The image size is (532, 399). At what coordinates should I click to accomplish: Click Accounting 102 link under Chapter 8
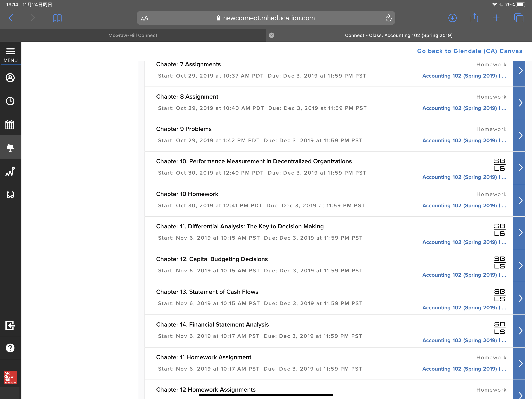coord(464,108)
